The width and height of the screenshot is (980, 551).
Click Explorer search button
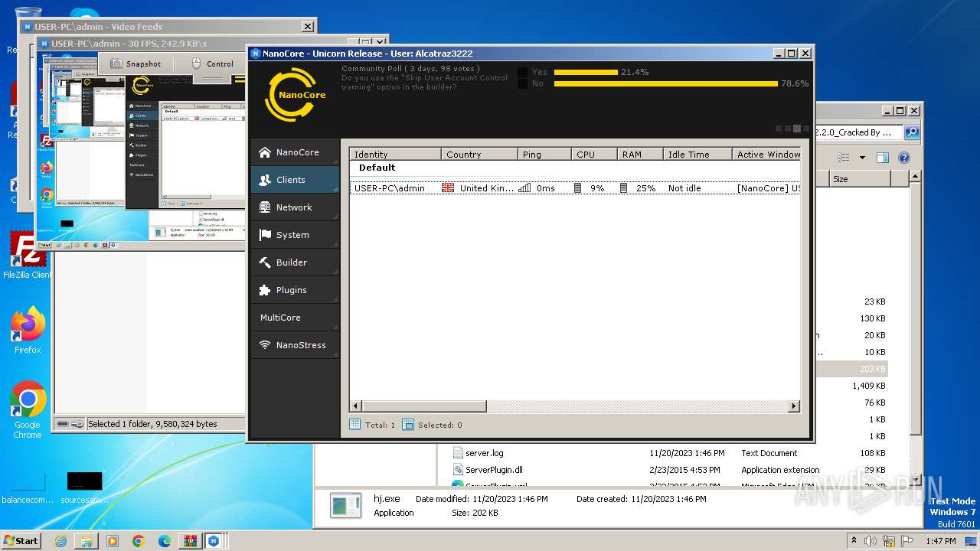(x=912, y=132)
